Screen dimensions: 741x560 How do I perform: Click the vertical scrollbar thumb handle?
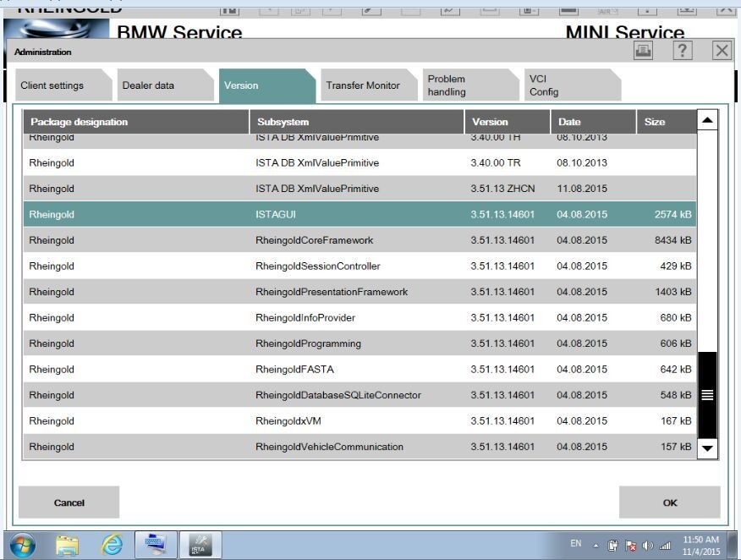point(708,394)
